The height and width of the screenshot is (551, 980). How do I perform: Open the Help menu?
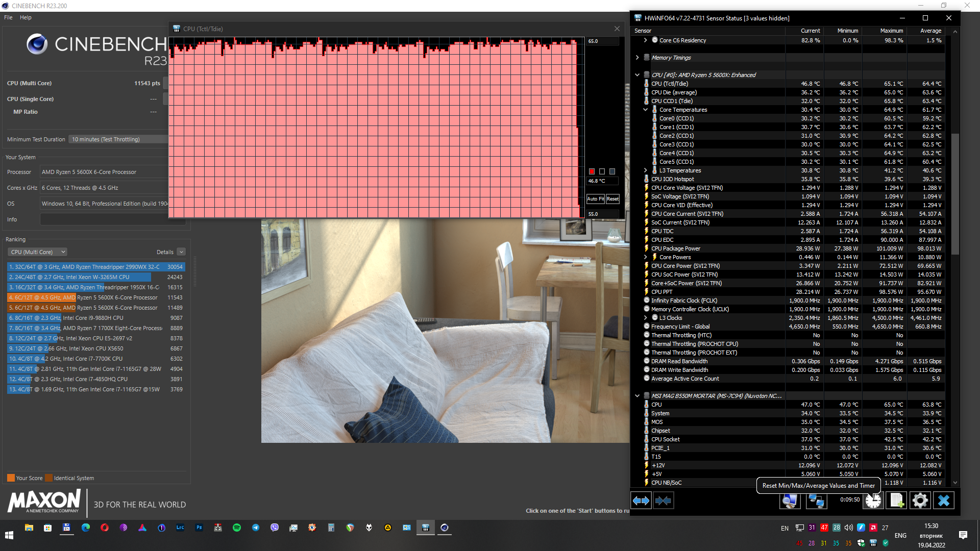(26, 17)
